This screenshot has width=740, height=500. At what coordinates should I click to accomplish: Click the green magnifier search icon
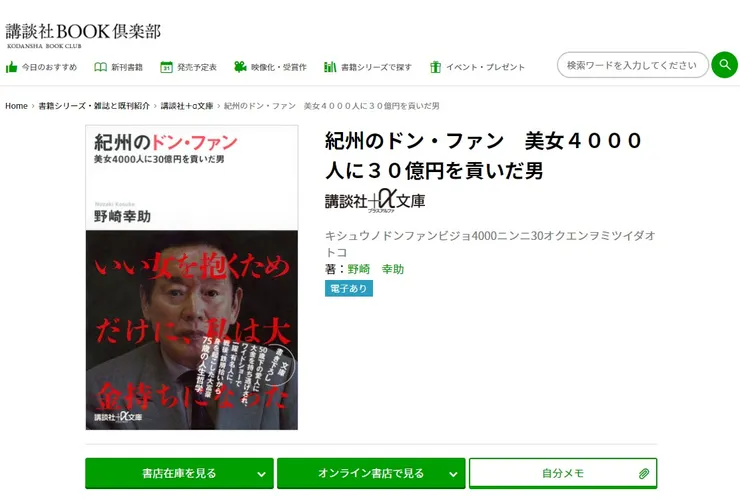pyautogui.click(x=724, y=65)
